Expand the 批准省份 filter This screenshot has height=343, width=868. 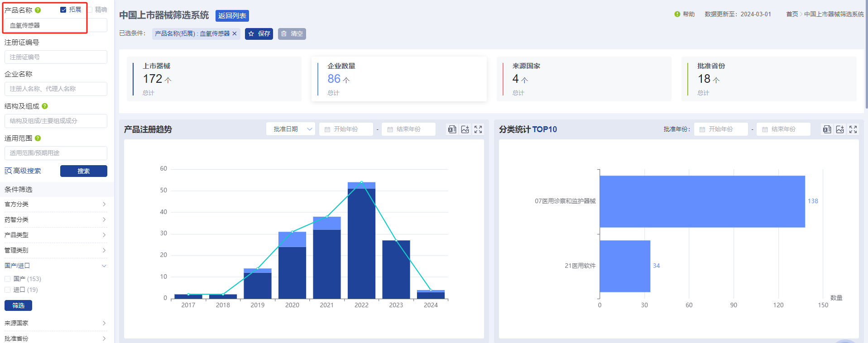[x=56, y=338]
